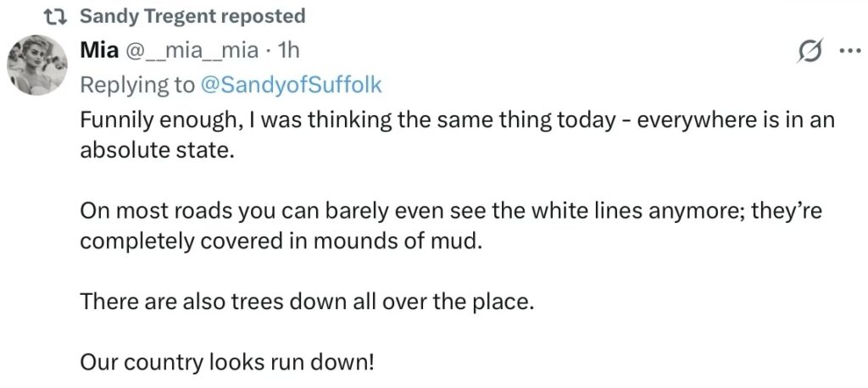The height and width of the screenshot is (388, 868).
Task: Click the line starting "Funnily enough"
Action: 458,119
